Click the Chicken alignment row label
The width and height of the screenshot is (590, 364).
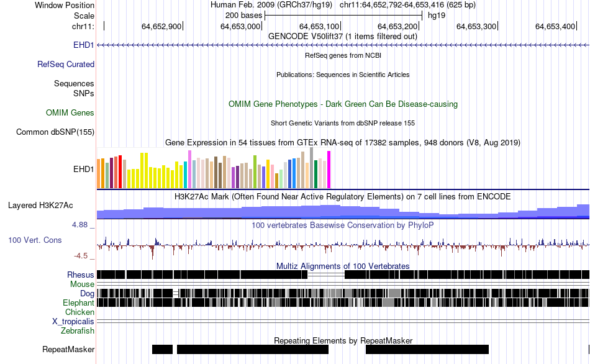click(79, 312)
